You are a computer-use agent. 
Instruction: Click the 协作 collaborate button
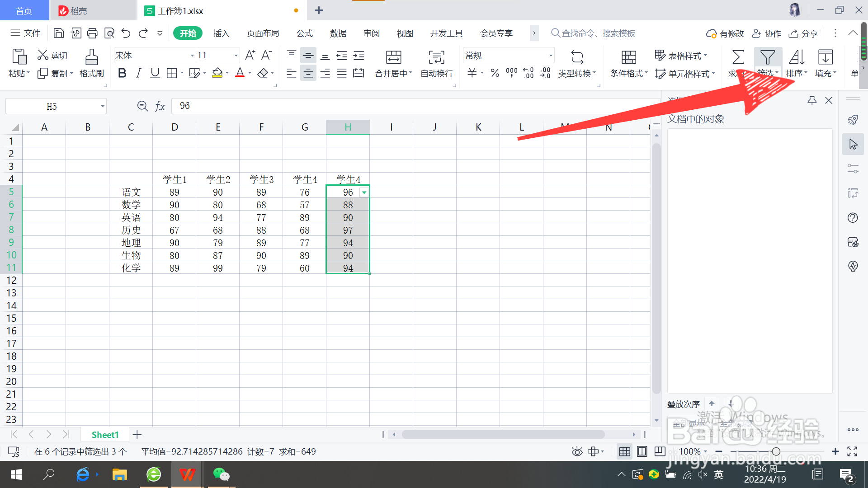[x=767, y=33]
